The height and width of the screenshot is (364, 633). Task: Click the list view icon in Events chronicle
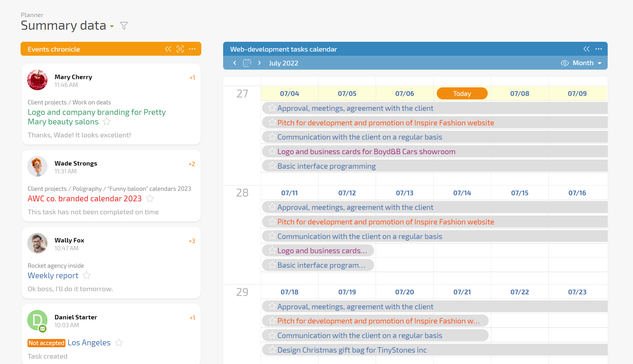point(180,49)
